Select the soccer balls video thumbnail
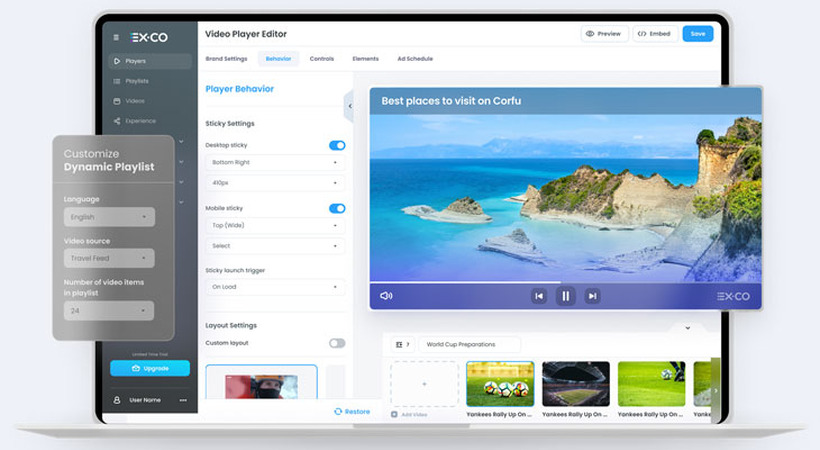 point(500,384)
